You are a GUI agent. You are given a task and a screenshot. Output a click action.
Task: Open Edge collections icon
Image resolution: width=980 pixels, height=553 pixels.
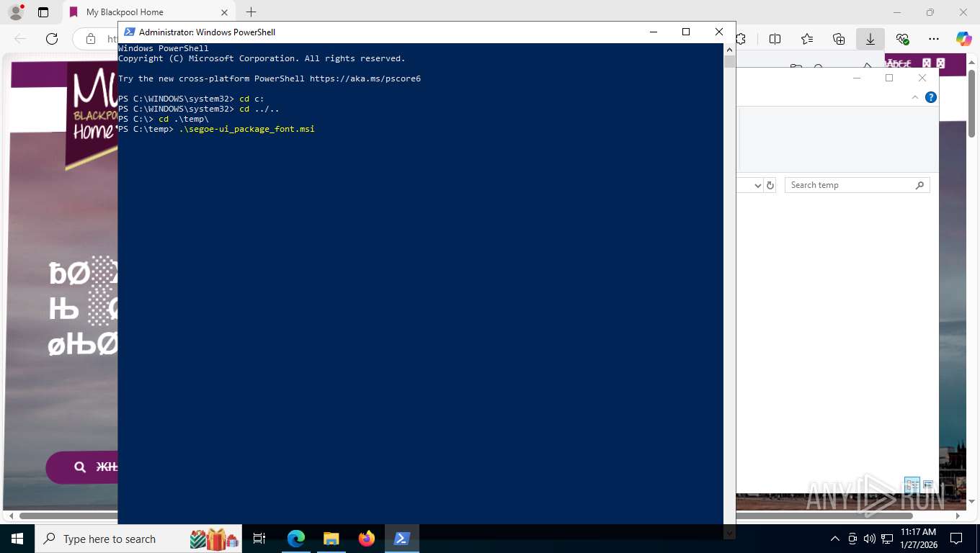[x=838, y=39]
